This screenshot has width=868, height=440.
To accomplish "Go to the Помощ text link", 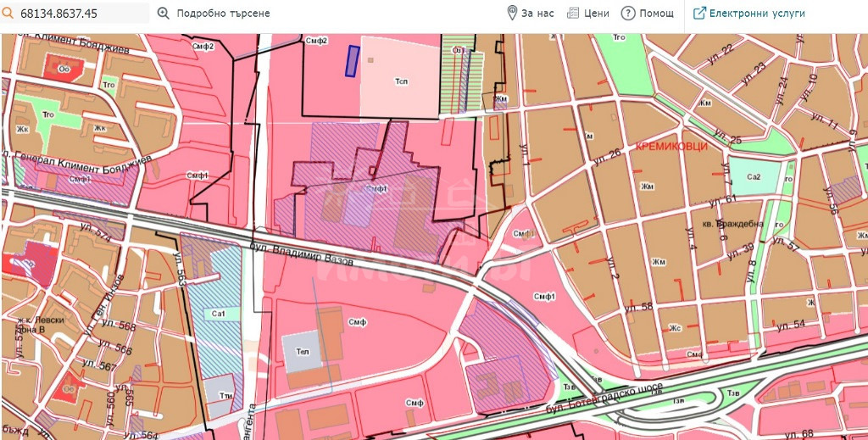I will click(x=657, y=14).
